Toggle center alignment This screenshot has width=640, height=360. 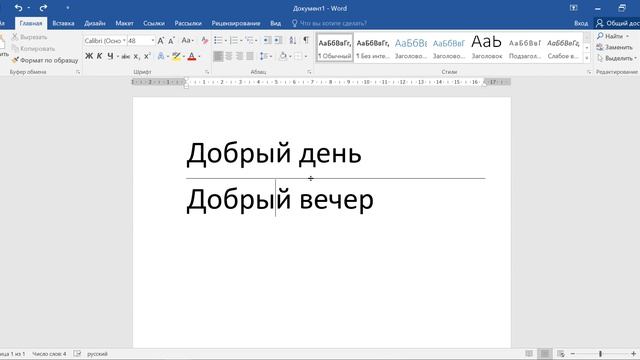pyautogui.click(x=229, y=56)
